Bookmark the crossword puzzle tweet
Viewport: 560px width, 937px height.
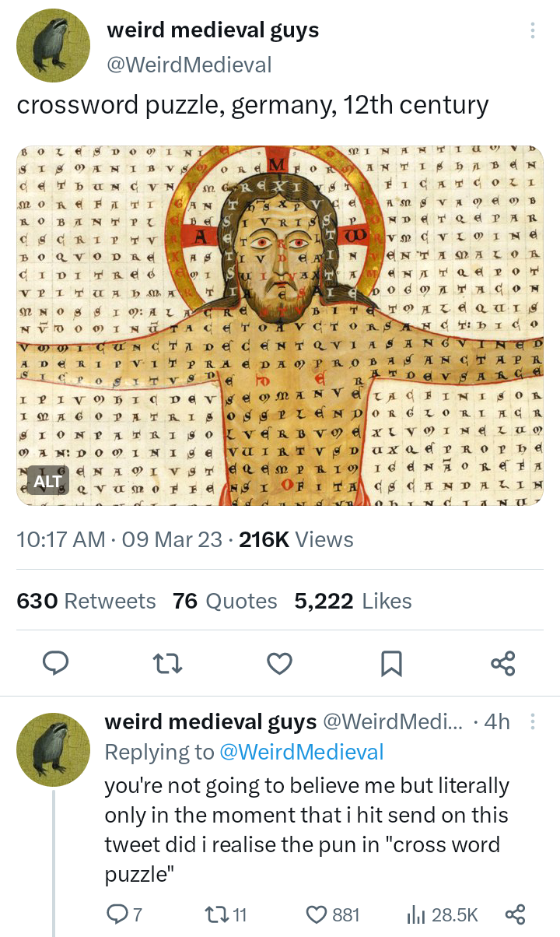pos(391,663)
